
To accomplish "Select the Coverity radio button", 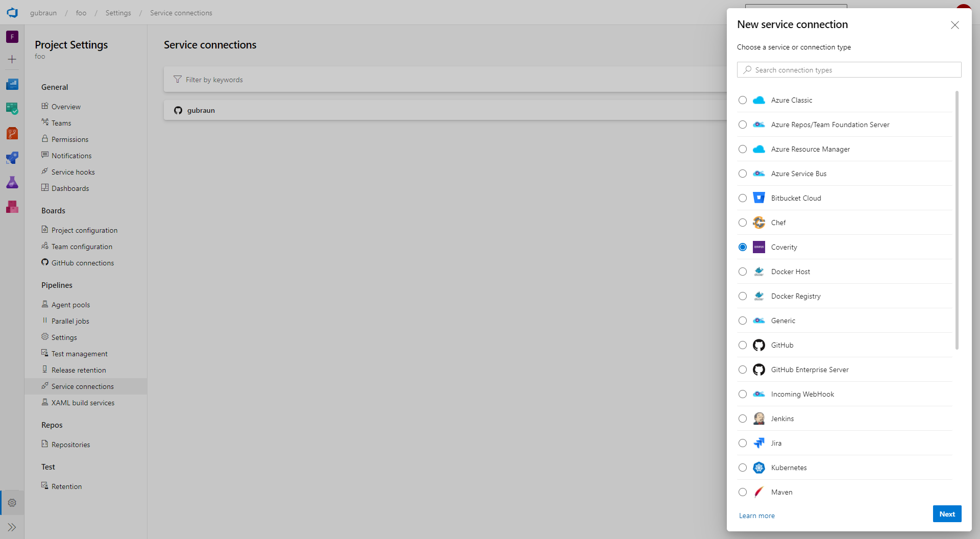I will [743, 247].
